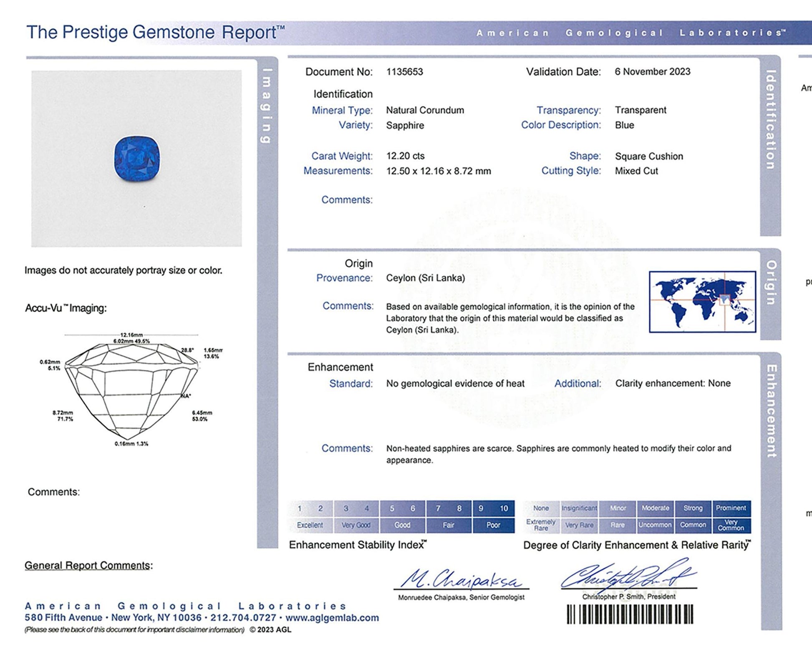The image size is (812, 650).
Task: Click the Poor stability index cell
Action: click(493, 525)
